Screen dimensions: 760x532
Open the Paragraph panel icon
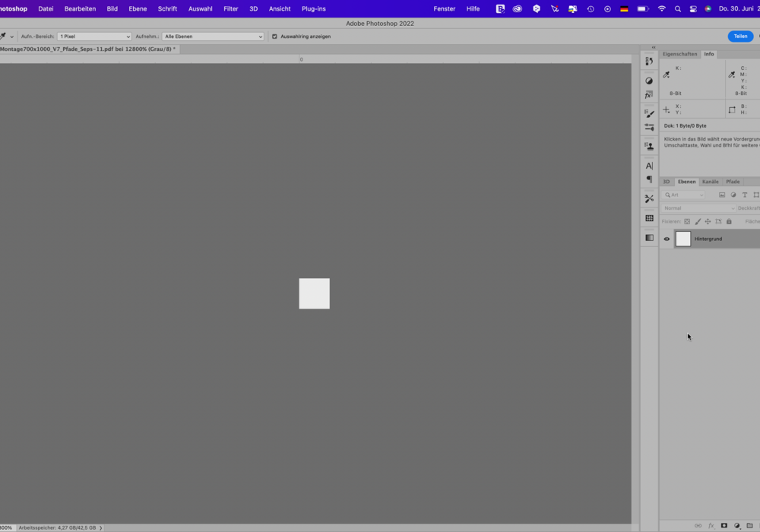click(x=649, y=179)
